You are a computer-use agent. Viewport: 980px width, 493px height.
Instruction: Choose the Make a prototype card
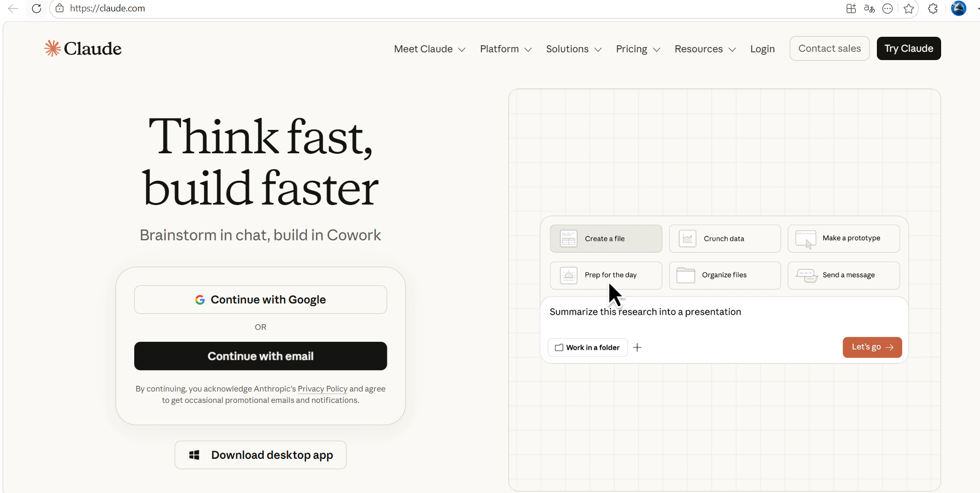click(x=844, y=239)
